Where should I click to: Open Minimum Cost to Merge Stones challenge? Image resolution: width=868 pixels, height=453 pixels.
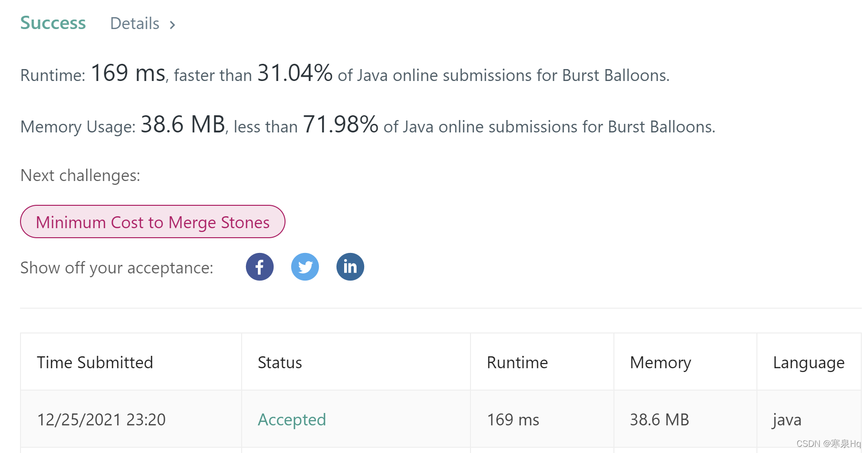pyautogui.click(x=153, y=222)
